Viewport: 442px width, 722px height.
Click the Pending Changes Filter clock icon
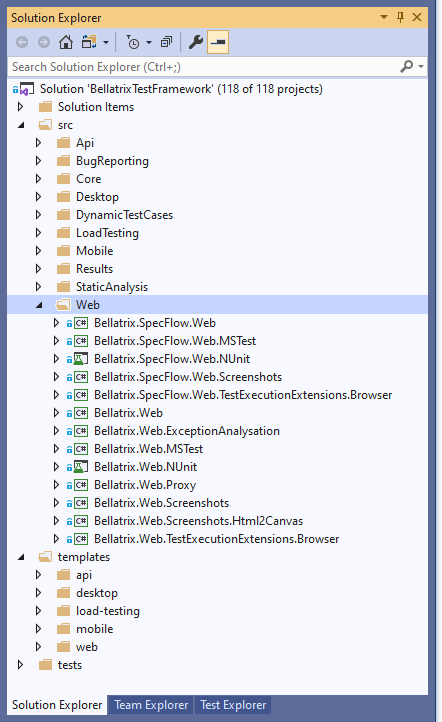[132, 42]
